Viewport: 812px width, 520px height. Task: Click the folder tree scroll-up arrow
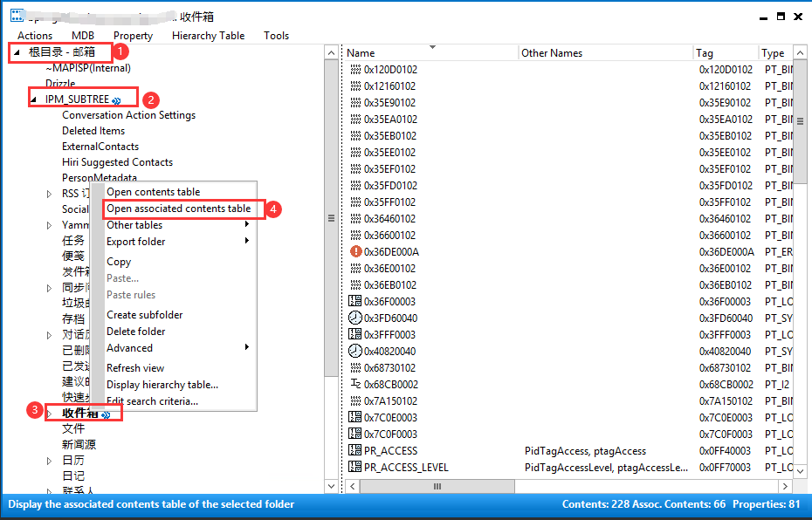coord(332,52)
